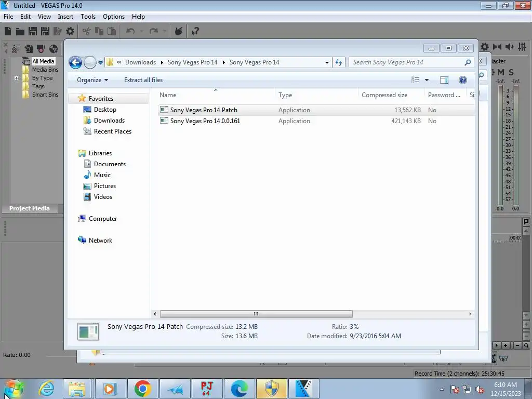Click the Copy icon in VEGAS toolbar
This screenshot has width=532, height=399.
[99, 31]
